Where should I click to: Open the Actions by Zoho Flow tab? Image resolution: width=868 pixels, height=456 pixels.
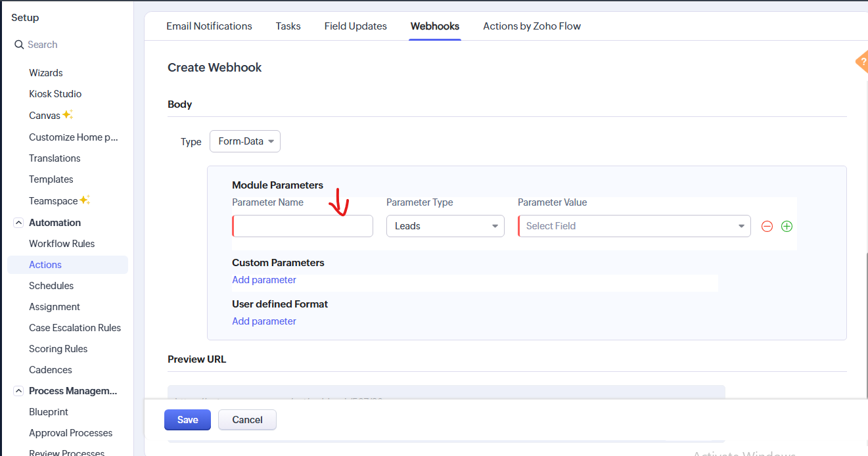[x=532, y=26]
